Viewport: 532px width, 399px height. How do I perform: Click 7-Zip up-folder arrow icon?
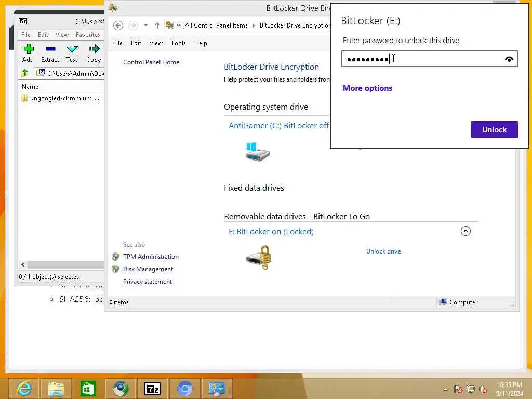click(24, 73)
